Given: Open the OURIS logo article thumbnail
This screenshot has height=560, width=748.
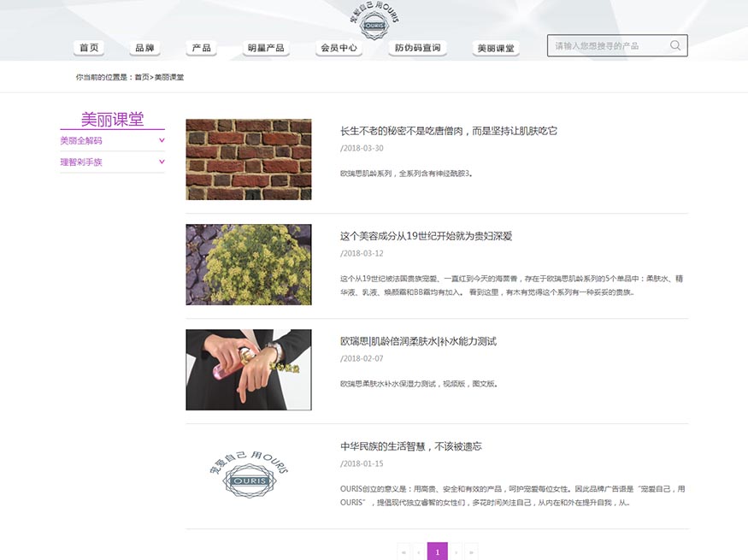Looking at the screenshot, I should tap(249, 475).
